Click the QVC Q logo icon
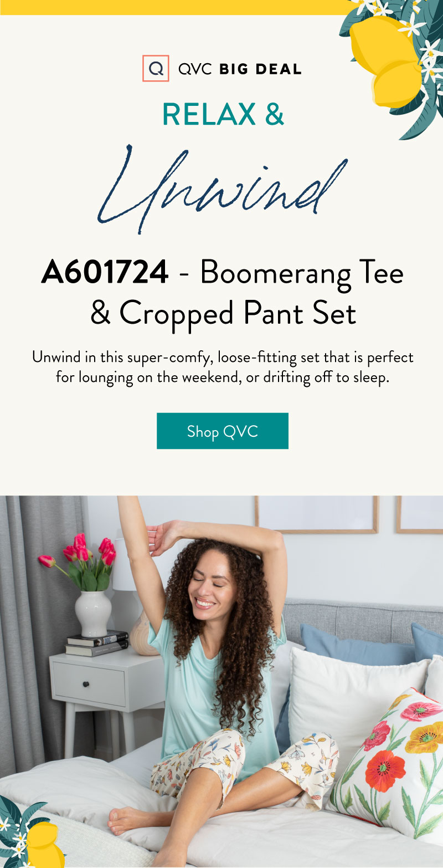Screen dimensions: 443x868 [156, 69]
